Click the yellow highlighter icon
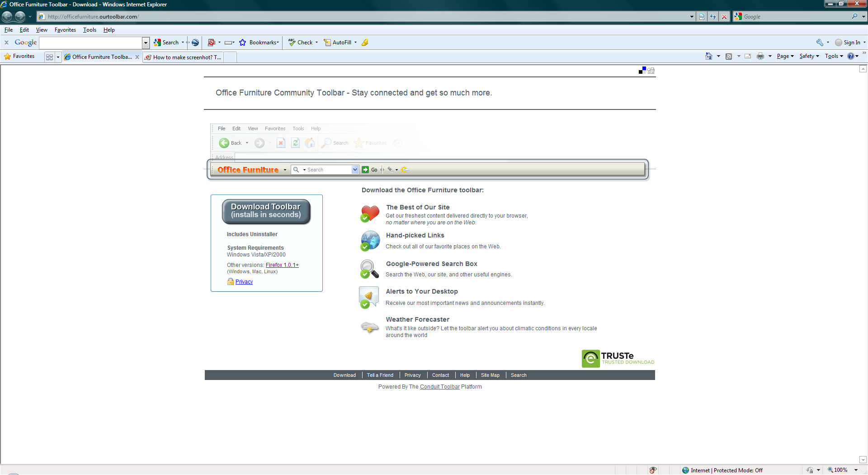 [x=365, y=43]
